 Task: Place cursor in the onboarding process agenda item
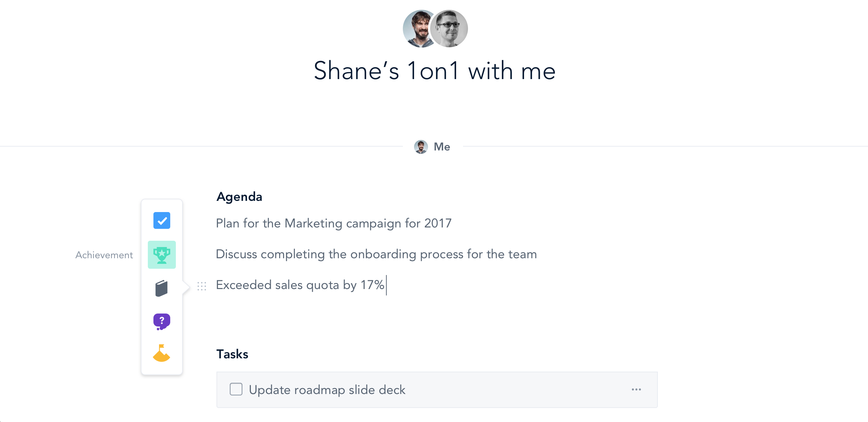click(376, 254)
